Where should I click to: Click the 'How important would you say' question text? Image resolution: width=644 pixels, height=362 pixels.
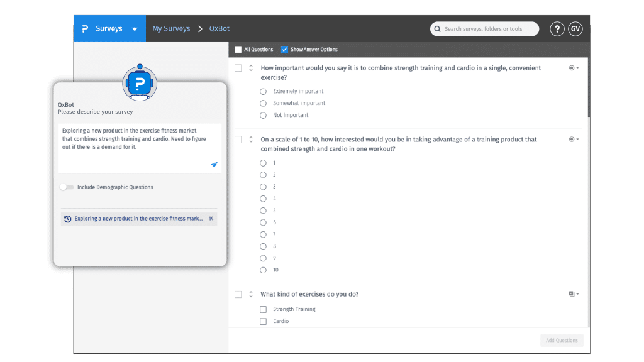point(401,73)
